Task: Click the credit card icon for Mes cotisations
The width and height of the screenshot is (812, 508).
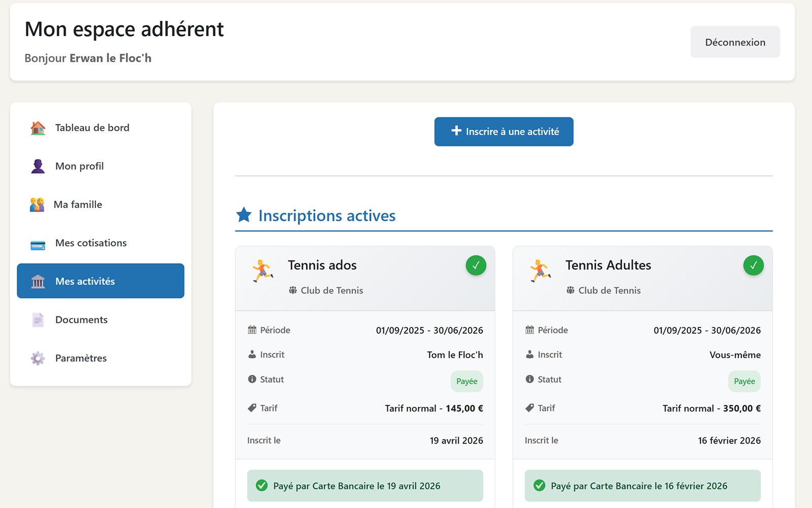Action: point(38,243)
